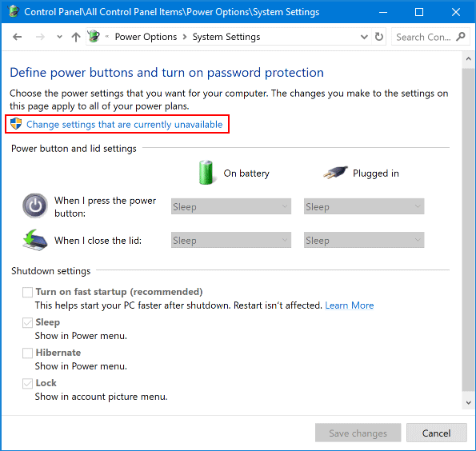Viewport: 476px width, 451px height.
Task: Click the "Plugged in" column label
Action: click(x=376, y=174)
